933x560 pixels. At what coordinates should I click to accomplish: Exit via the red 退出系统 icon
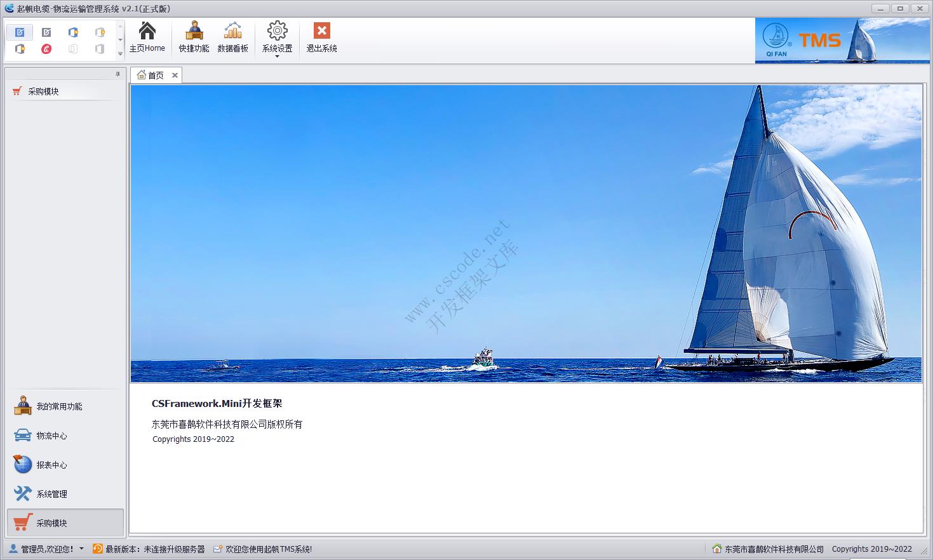tap(321, 37)
